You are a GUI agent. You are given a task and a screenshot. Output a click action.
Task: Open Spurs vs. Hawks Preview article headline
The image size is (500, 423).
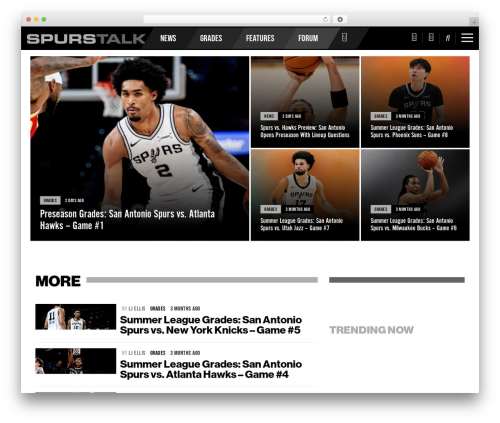305,131
